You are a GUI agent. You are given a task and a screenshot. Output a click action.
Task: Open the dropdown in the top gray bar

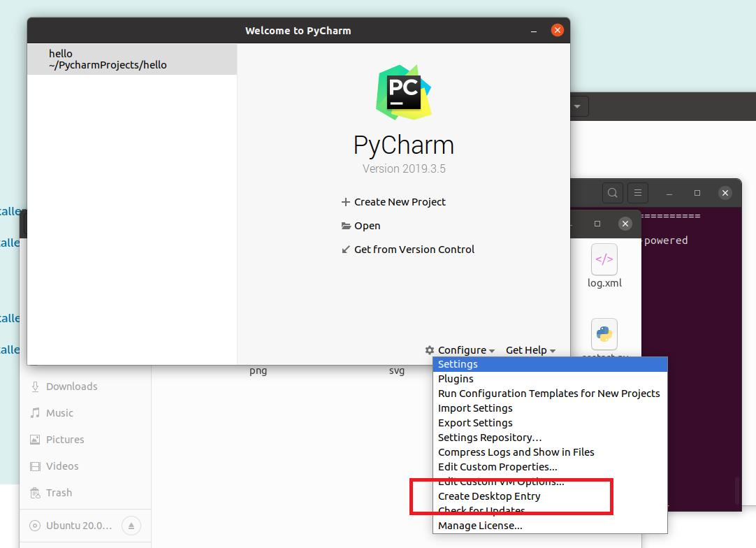click(578, 106)
